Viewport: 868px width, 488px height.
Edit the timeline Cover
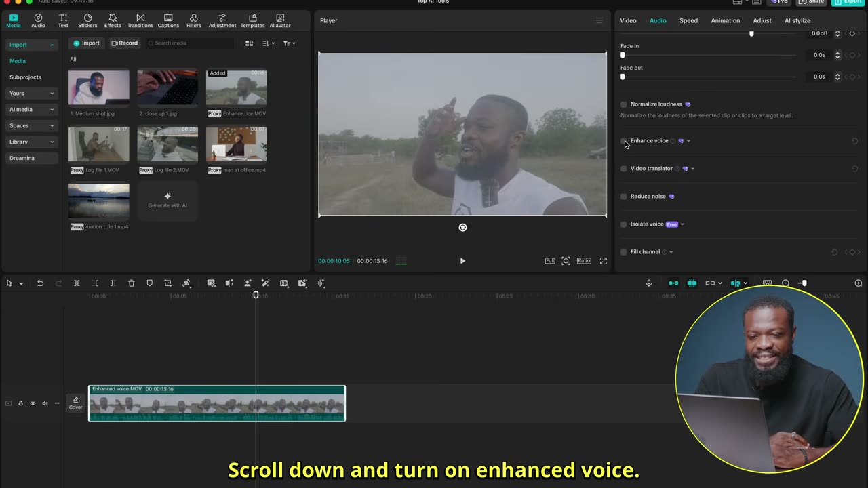pos(75,403)
